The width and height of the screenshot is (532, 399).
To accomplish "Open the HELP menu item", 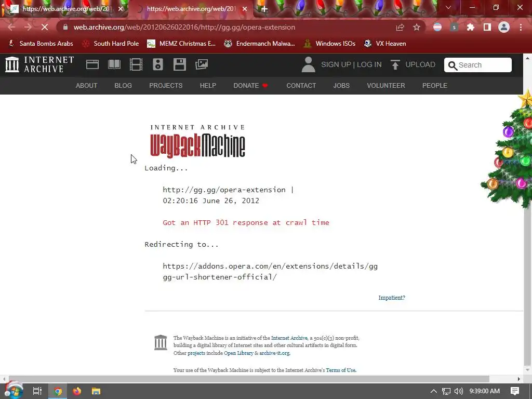I will 208,86.
